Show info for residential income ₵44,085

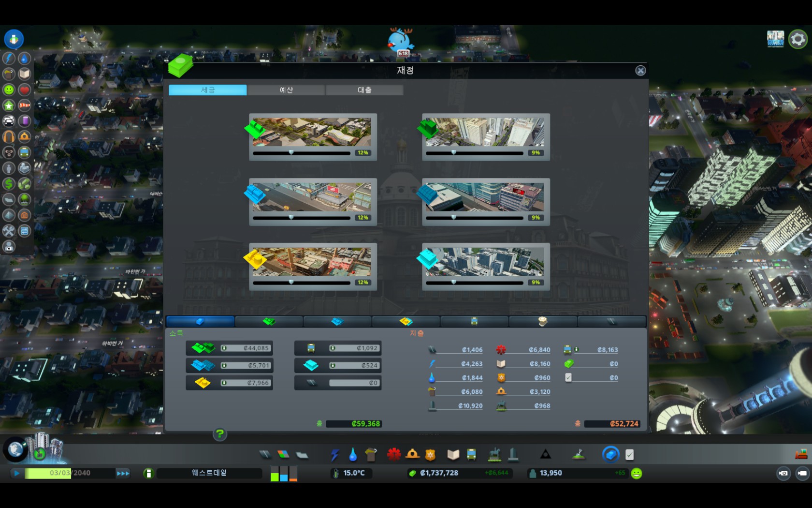coord(224,348)
